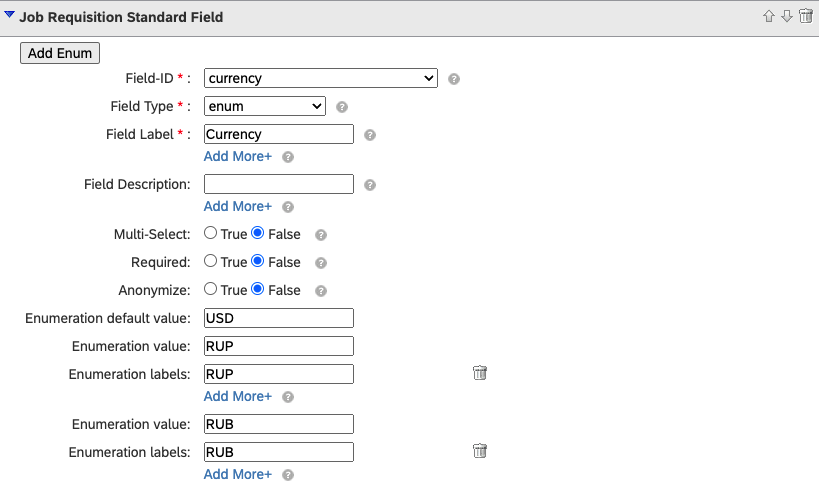Show help for the Required option

(x=321, y=263)
